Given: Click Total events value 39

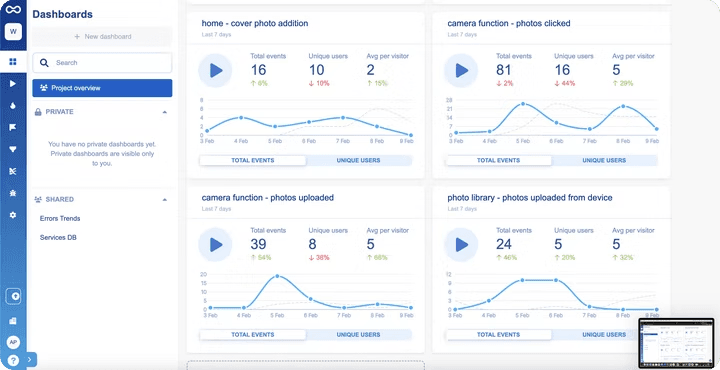Looking at the screenshot, I should [x=259, y=244].
